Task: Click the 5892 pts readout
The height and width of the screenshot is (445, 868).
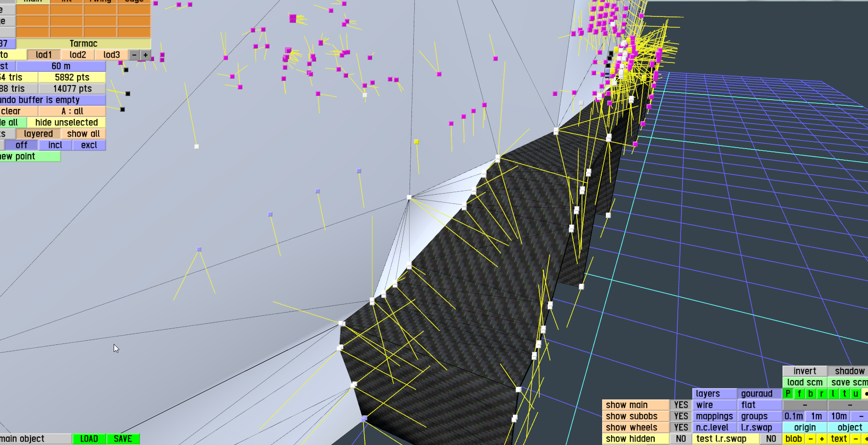Action: click(x=72, y=78)
